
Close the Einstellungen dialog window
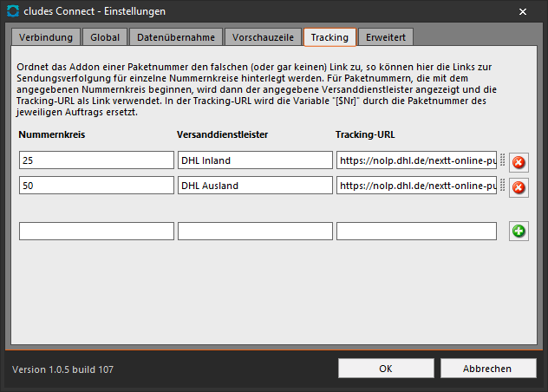pyautogui.click(x=523, y=11)
